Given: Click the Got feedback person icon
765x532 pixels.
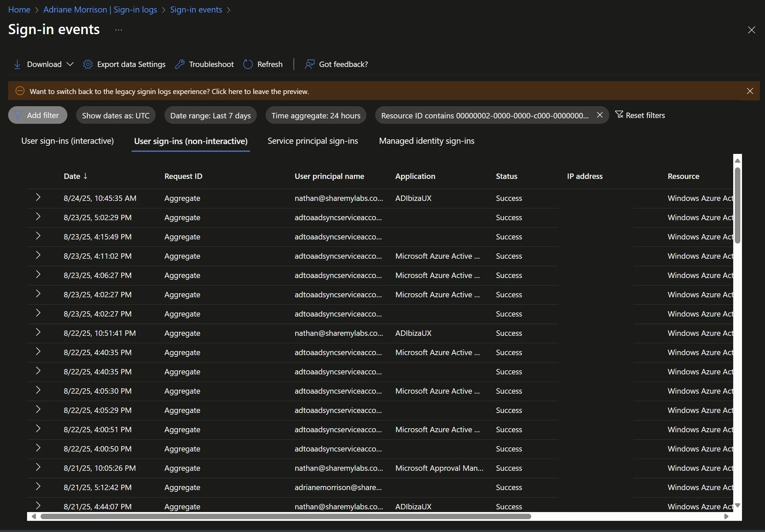Looking at the screenshot, I should point(309,64).
